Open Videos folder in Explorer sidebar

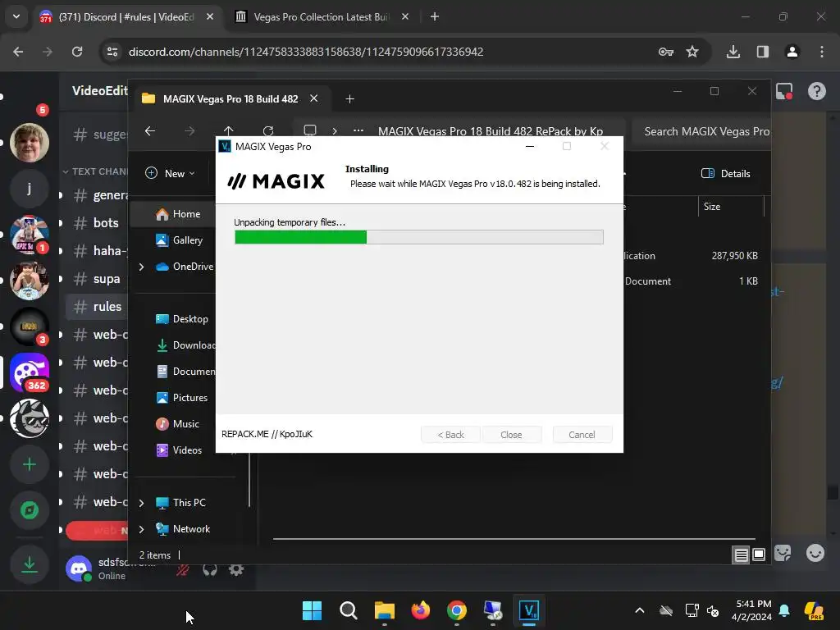[179, 450]
